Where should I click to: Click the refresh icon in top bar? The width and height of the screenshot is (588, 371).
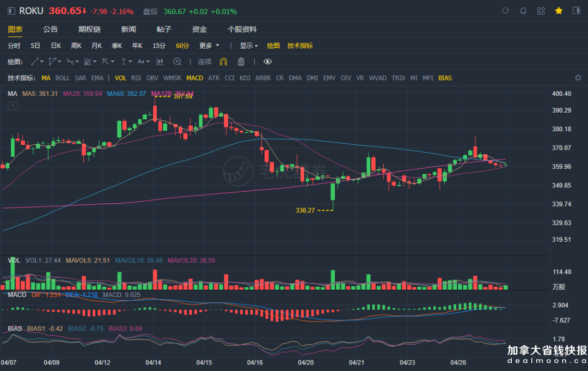[x=505, y=11]
